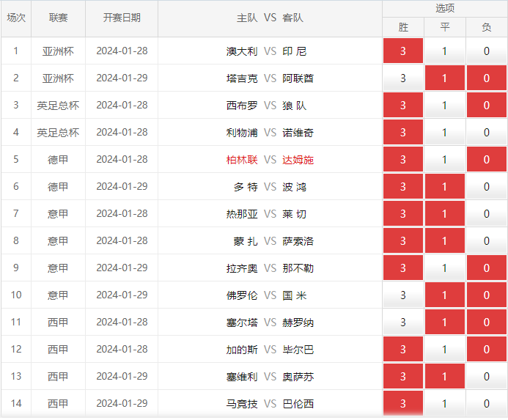508x420 pixels.
Task: Click team name 国米
Action: click(x=294, y=295)
